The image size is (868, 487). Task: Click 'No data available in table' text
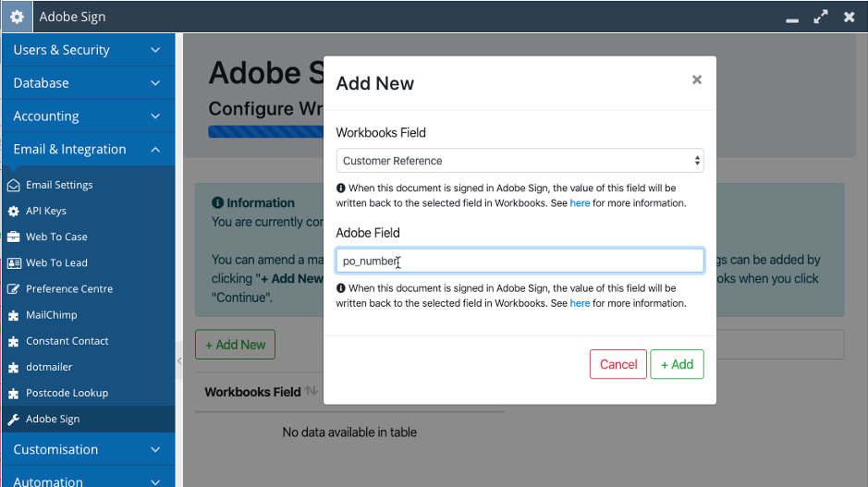[x=349, y=432]
